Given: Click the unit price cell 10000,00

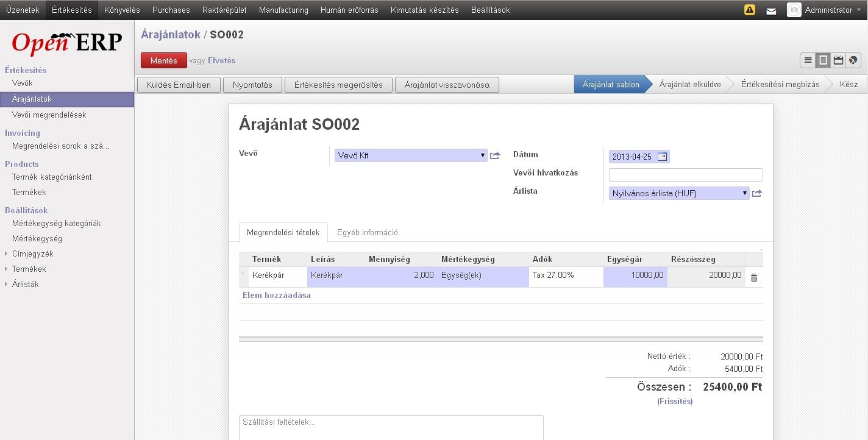Looking at the screenshot, I should 635,275.
